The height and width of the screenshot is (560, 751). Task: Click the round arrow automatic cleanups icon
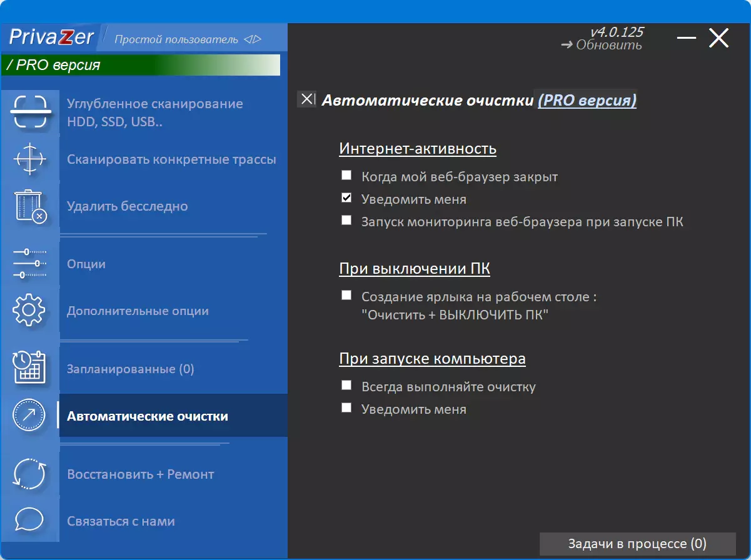(29, 415)
